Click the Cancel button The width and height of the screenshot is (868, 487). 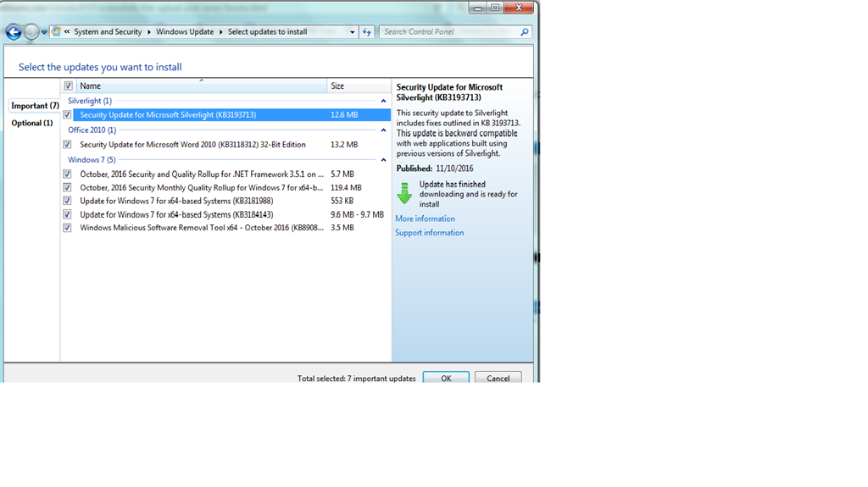[x=498, y=378]
